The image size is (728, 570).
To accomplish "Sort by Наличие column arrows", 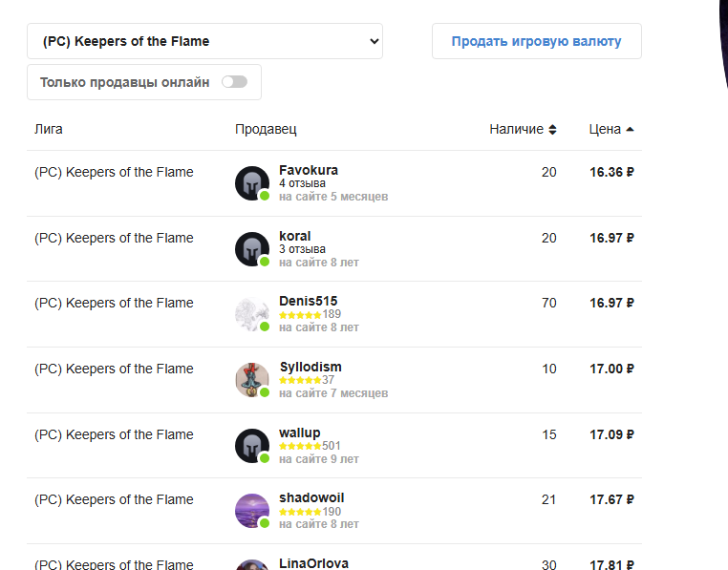I will 552,130.
